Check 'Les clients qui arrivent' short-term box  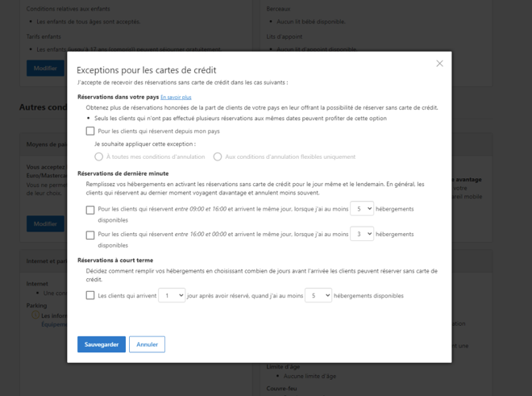click(x=90, y=296)
